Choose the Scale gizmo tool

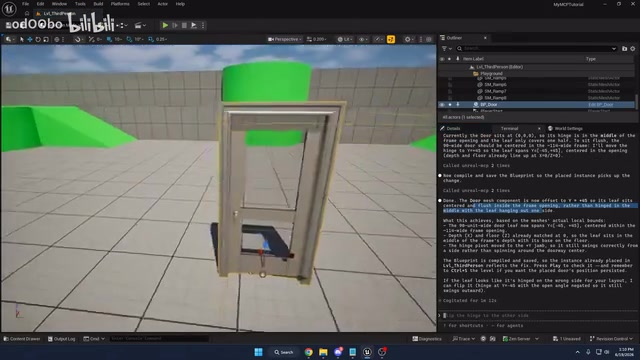(x=46, y=40)
